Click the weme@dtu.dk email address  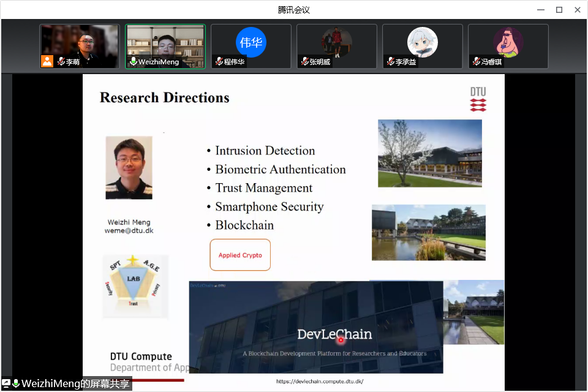129,231
